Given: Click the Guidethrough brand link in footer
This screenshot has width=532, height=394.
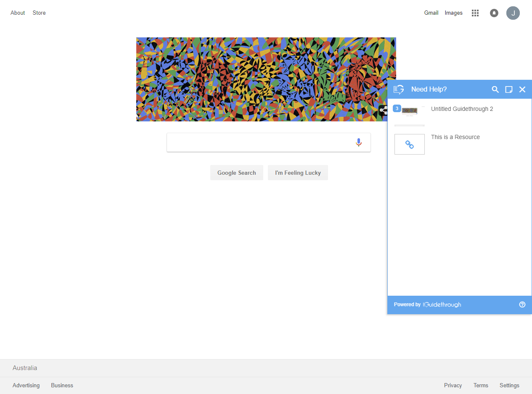Looking at the screenshot, I should (x=442, y=305).
